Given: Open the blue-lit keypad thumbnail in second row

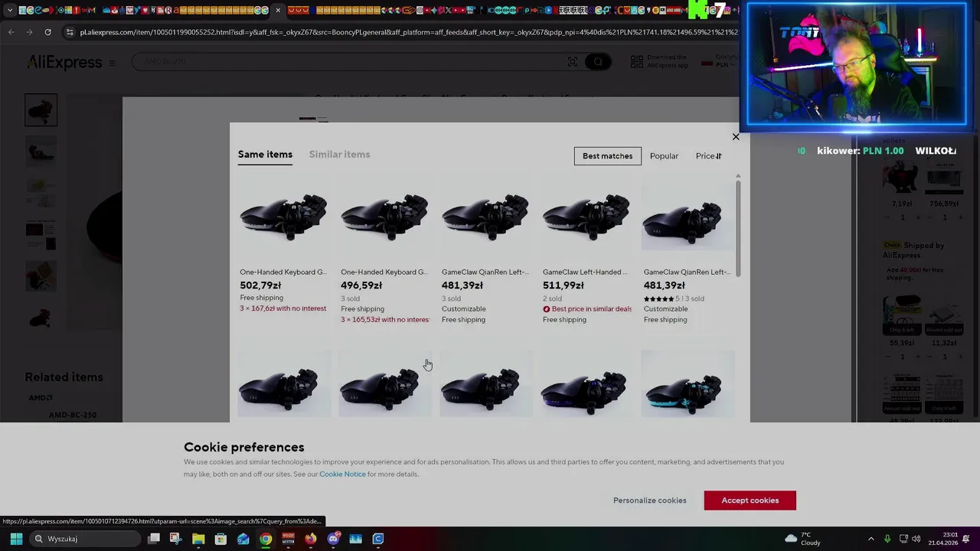Looking at the screenshot, I should click(586, 385).
